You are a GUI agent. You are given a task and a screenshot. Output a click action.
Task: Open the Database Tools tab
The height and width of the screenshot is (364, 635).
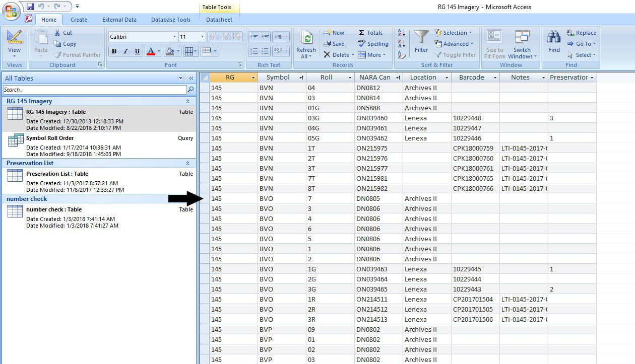coord(170,20)
